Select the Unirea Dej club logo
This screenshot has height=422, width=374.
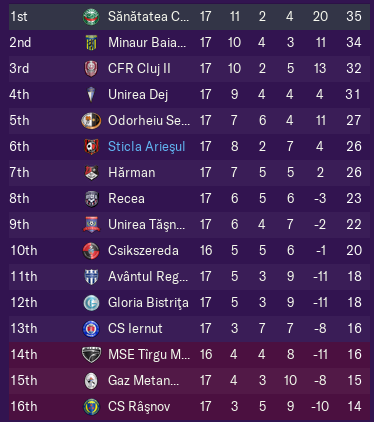click(x=91, y=95)
